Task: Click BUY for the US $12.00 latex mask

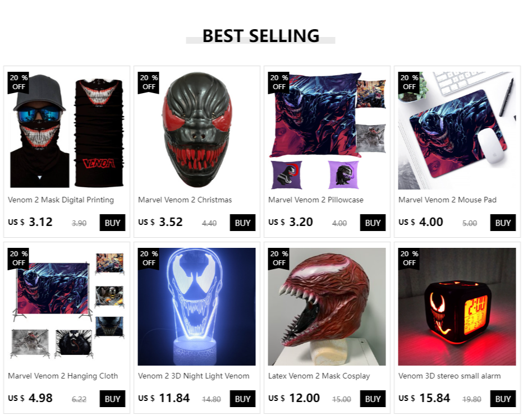Action: coord(373,399)
